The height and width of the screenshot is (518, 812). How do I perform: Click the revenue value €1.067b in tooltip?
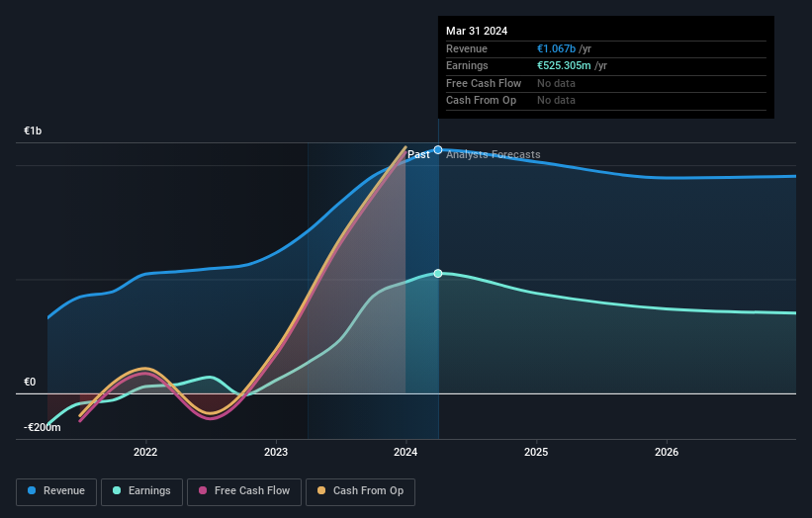tap(556, 48)
